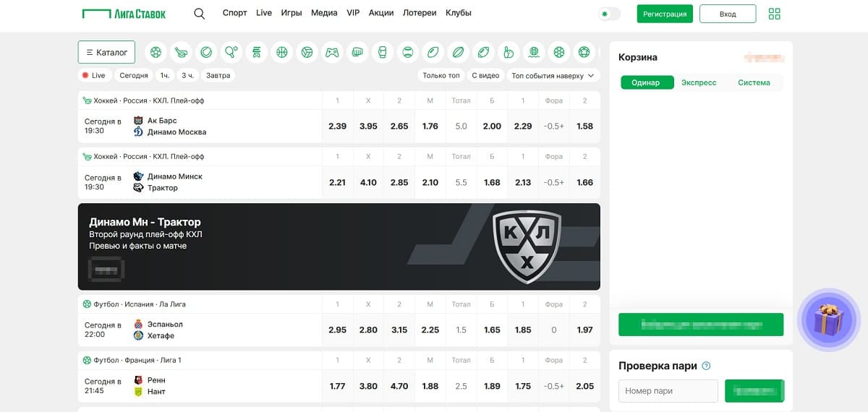Click the Номер пари input field

[x=668, y=391]
